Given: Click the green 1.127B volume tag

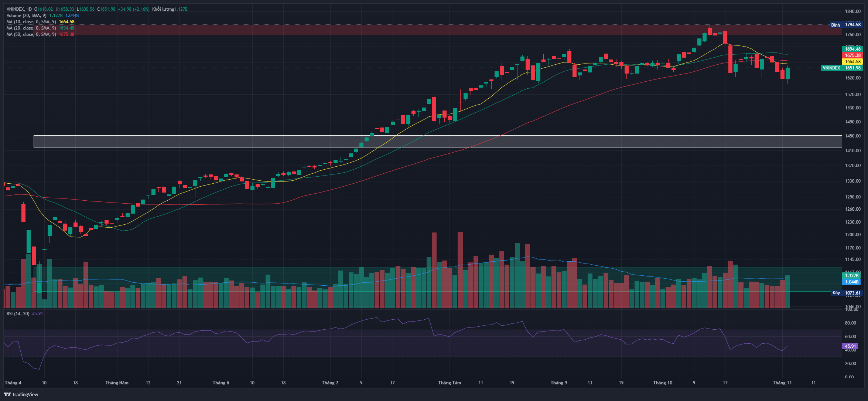Looking at the screenshot, I should [852, 276].
